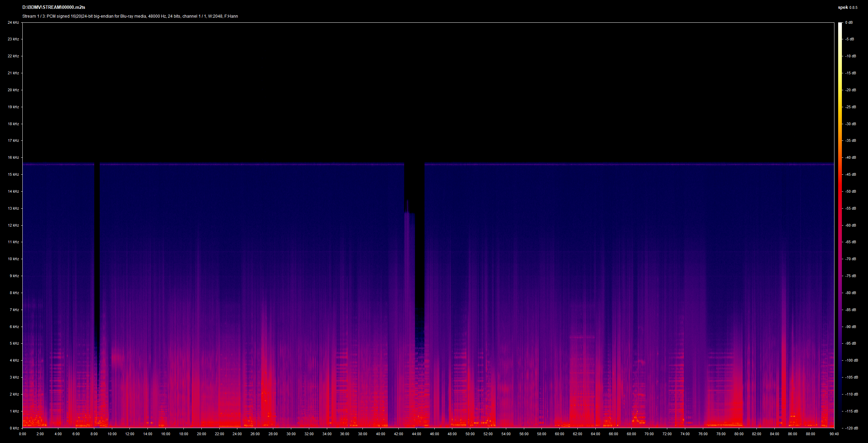Click the "4 kHz" frequency label
The image size is (868, 443).
point(14,361)
